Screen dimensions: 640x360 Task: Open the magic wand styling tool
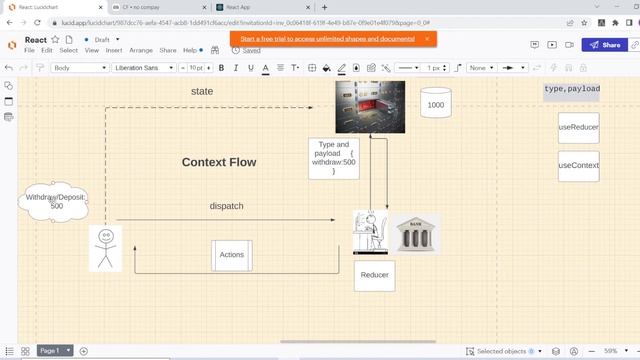point(386,68)
